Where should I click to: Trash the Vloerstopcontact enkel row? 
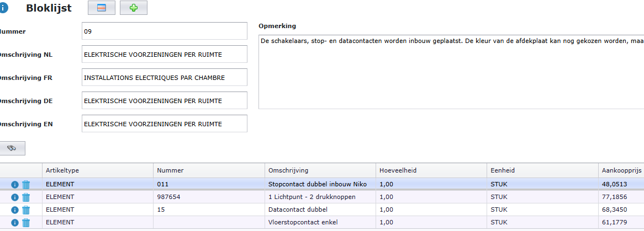pos(26,223)
